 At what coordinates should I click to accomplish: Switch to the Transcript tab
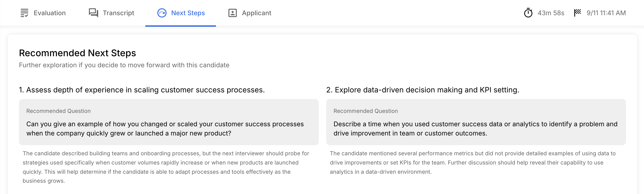[x=118, y=13]
